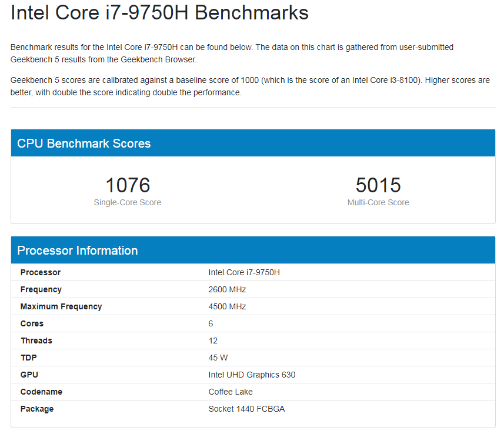Select the Coffee Lake value

tap(231, 392)
